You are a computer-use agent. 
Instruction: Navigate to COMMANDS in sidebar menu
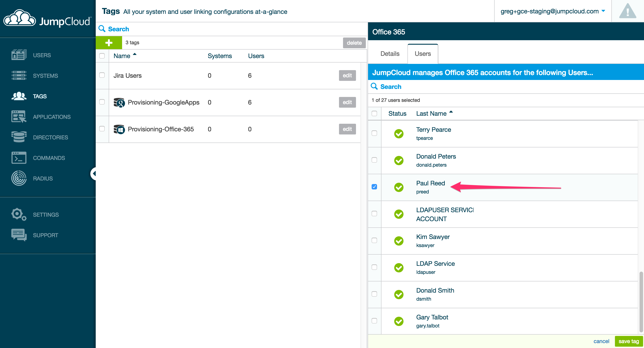(49, 158)
